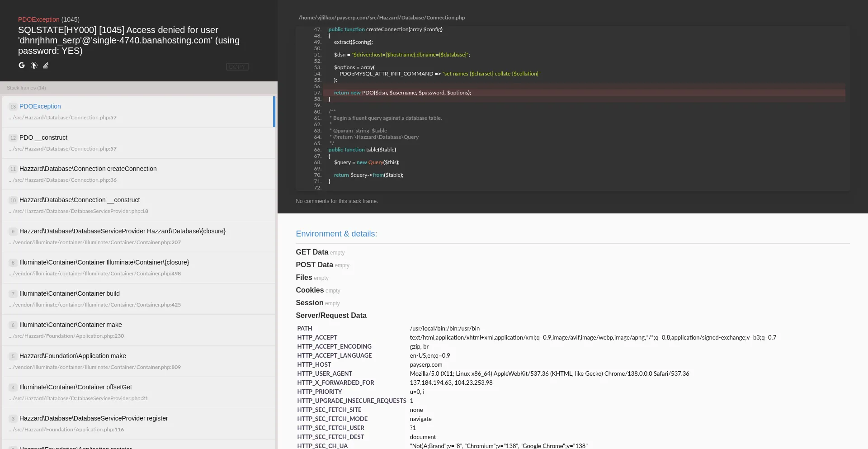Open frame 7 Container build
Screen dimensions: 868x449
pos(138,299)
